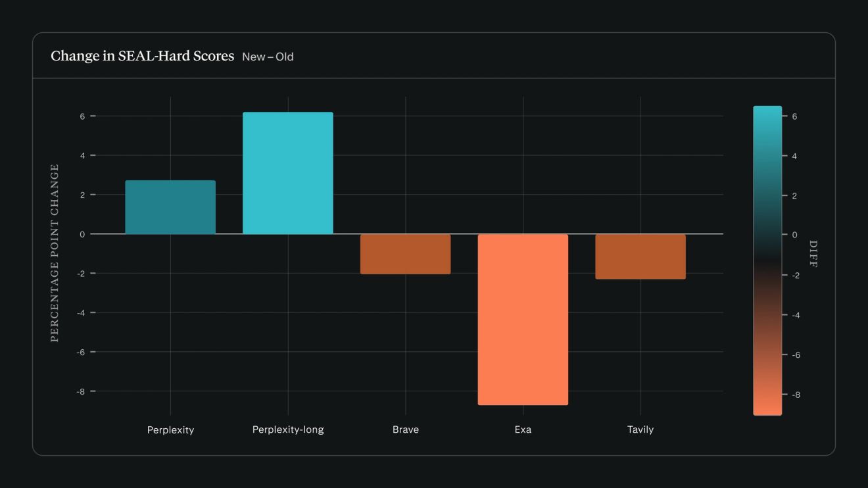Click the Exa axis label
Viewport: 868px width, 488px height.
click(523, 429)
